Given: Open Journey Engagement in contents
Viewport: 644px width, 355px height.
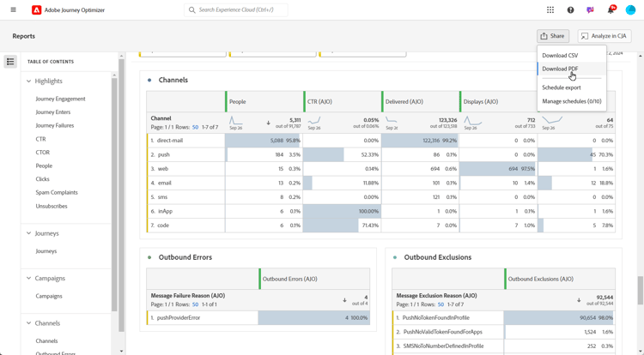Looking at the screenshot, I should (60, 99).
